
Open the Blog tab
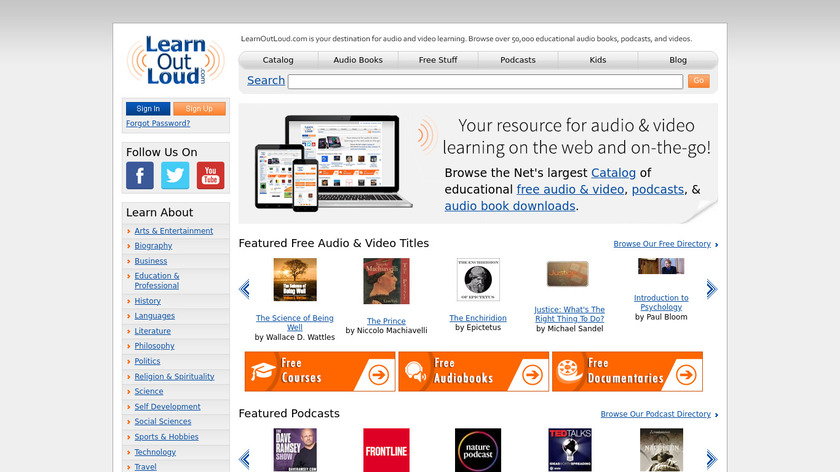click(x=678, y=60)
